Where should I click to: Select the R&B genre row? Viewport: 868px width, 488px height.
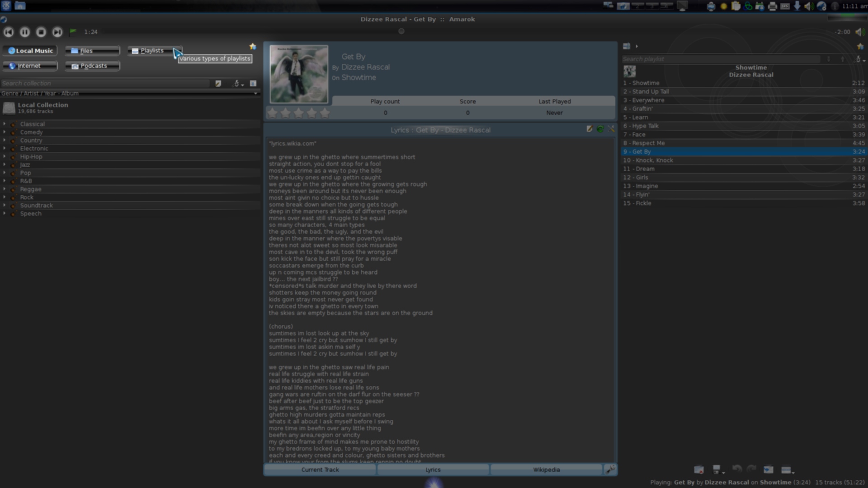[131, 181]
